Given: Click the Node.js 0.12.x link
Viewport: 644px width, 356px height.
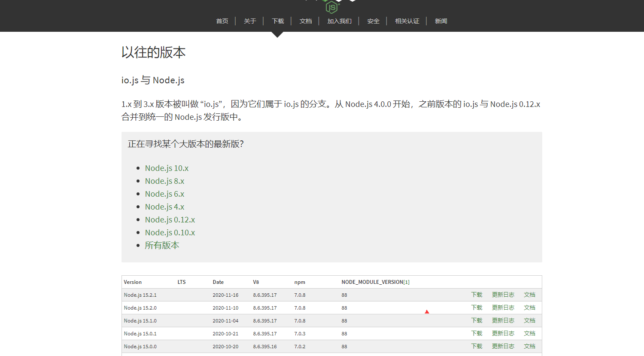Looking at the screenshot, I should 170,219.
